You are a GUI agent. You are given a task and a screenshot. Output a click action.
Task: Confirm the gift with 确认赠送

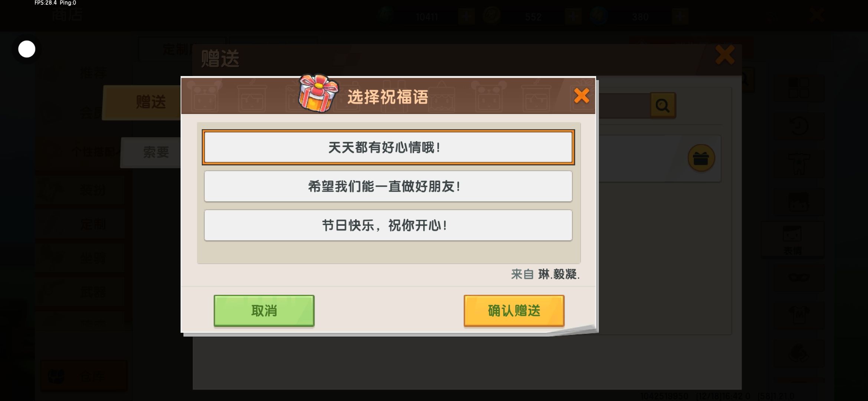514,310
